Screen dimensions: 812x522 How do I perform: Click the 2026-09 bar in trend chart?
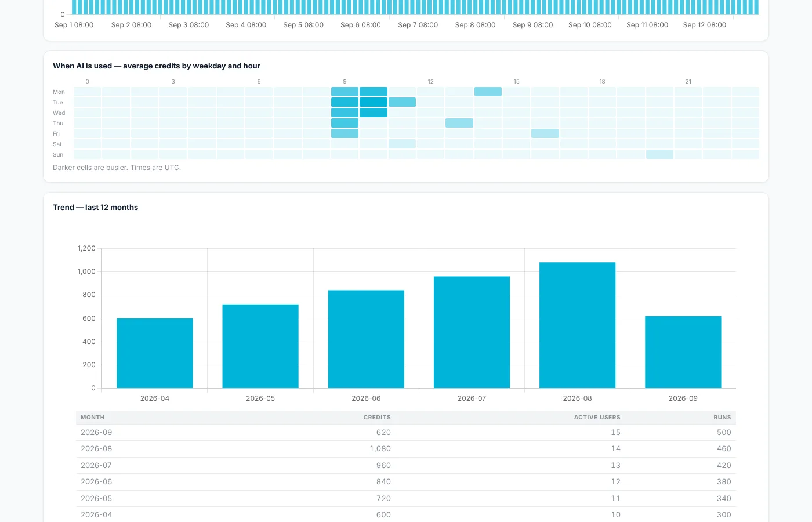683,352
